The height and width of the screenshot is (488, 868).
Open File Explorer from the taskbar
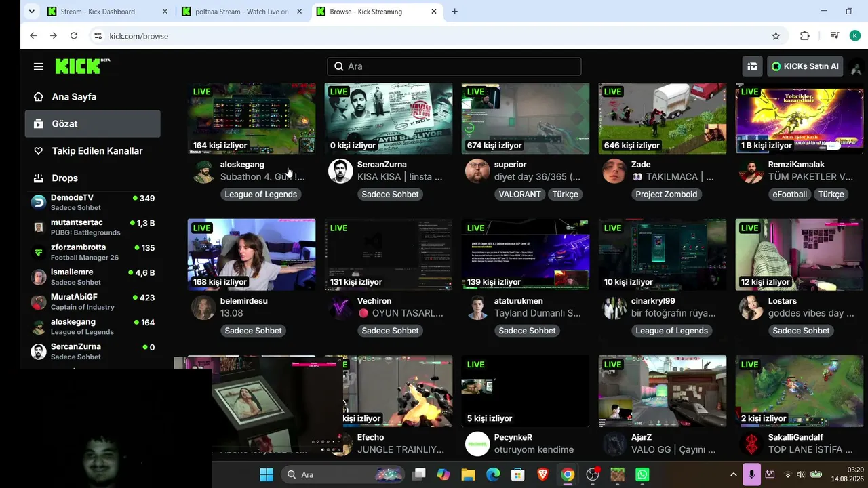468,474
